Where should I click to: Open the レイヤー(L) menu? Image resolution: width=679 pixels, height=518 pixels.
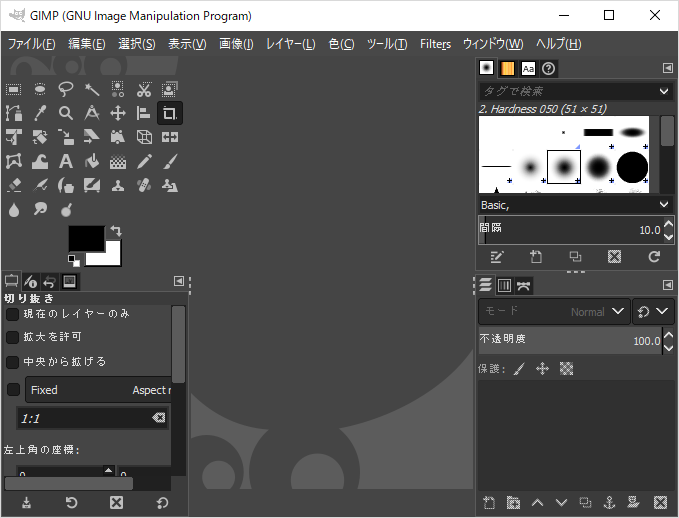click(291, 44)
